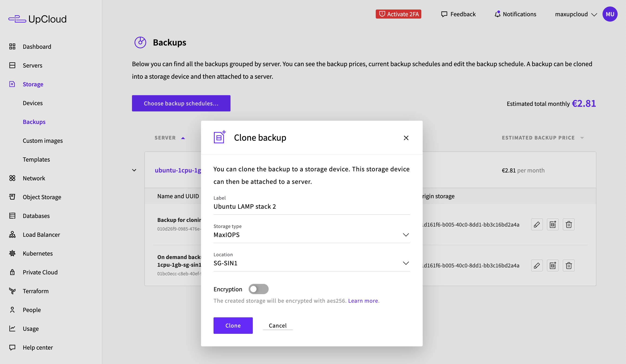The image size is (626, 364).
Task: Collapse the ubuntu-1cpu-1gb server group chevron
Action: point(134,170)
